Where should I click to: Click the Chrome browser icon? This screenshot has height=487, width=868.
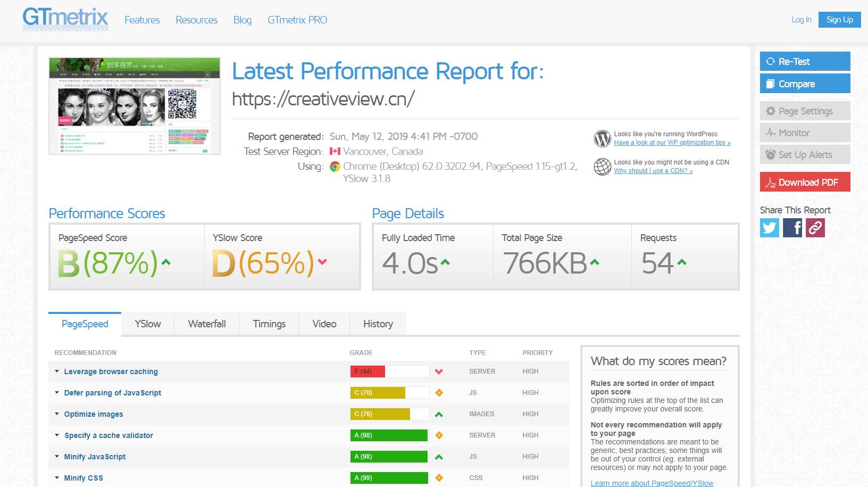[335, 167]
